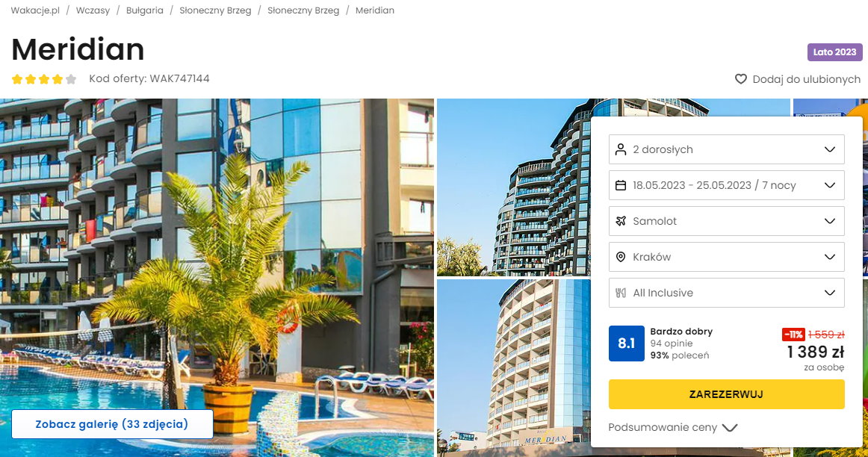
Task: Open the Samolot transport dropdown
Action: [x=726, y=221]
